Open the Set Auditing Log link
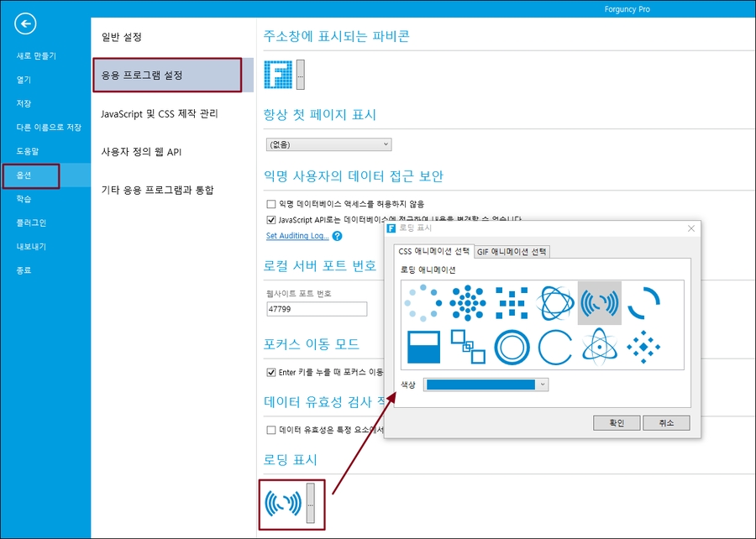 click(x=297, y=236)
